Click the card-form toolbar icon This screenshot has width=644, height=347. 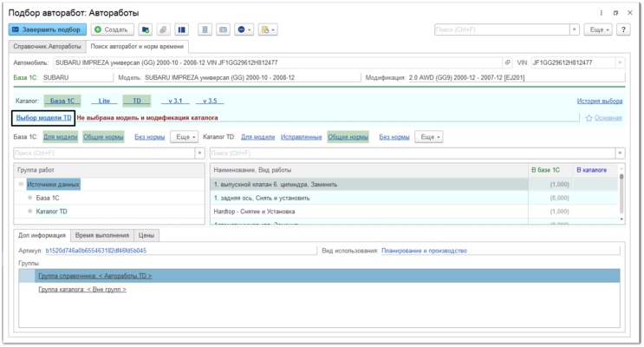pyautogui.click(x=223, y=29)
